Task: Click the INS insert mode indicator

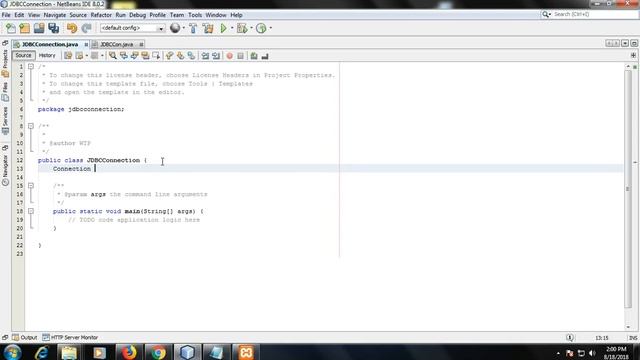Action: click(x=633, y=338)
